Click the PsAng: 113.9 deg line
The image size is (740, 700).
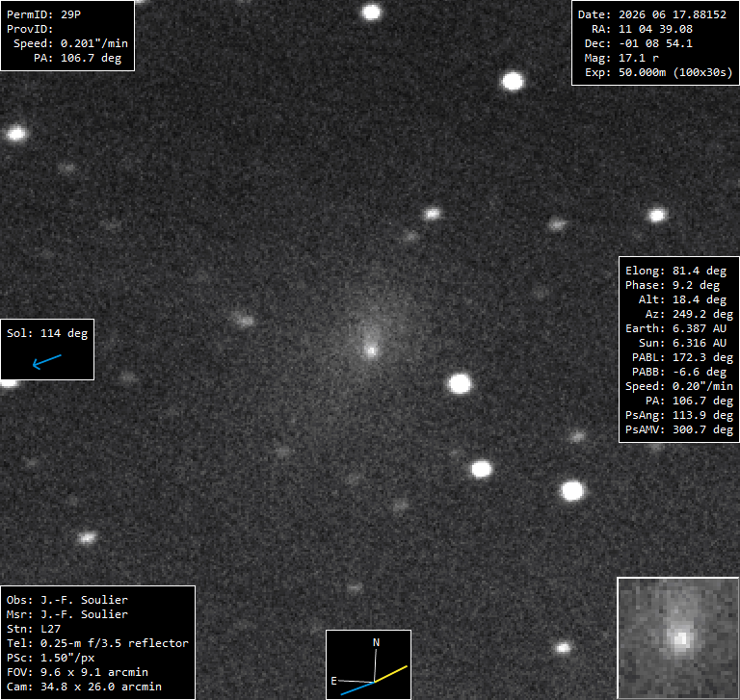tap(679, 415)
